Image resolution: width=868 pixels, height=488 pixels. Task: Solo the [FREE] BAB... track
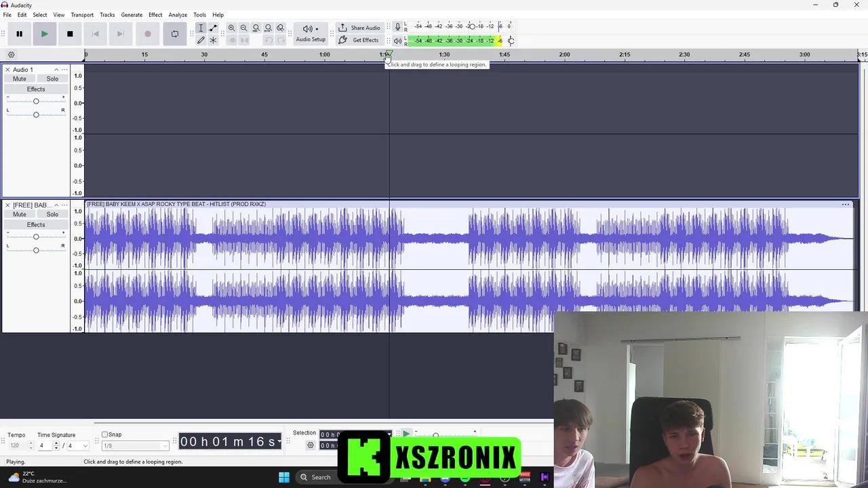52,214
